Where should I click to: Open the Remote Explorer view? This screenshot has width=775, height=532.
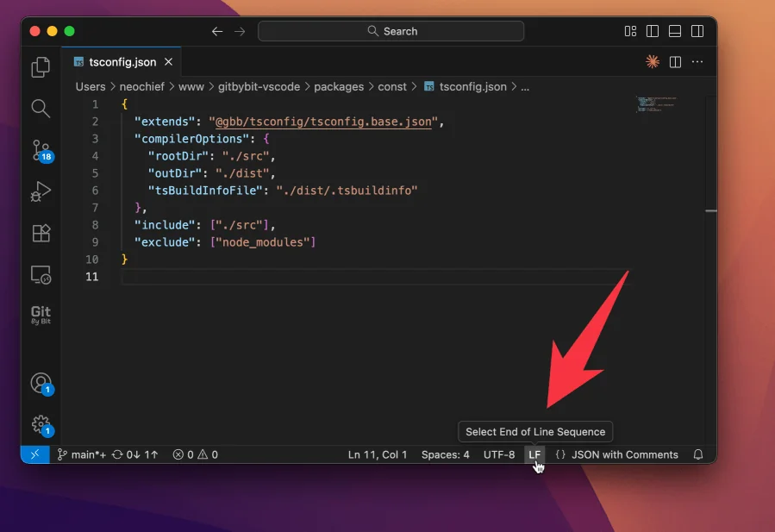41,275
